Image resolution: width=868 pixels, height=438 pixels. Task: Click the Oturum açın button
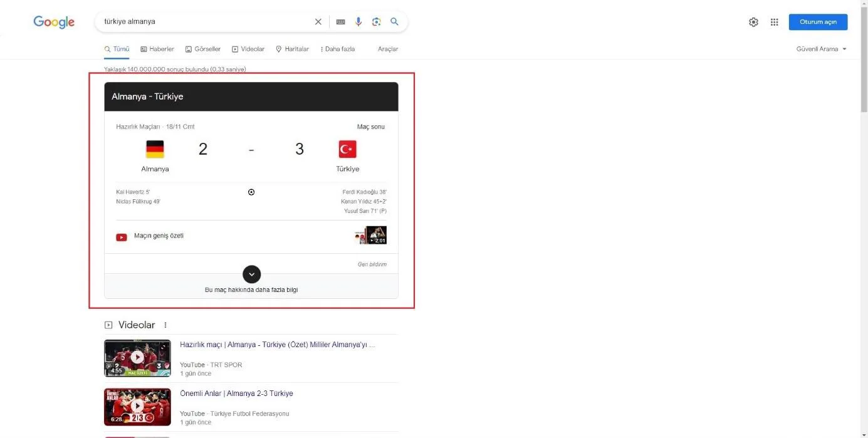[x=818, y=22]
